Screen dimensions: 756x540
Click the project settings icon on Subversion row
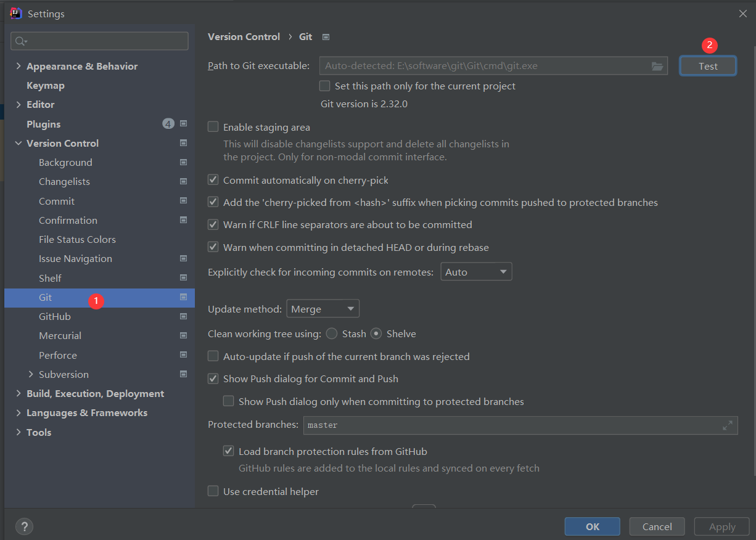click(183, 374)
